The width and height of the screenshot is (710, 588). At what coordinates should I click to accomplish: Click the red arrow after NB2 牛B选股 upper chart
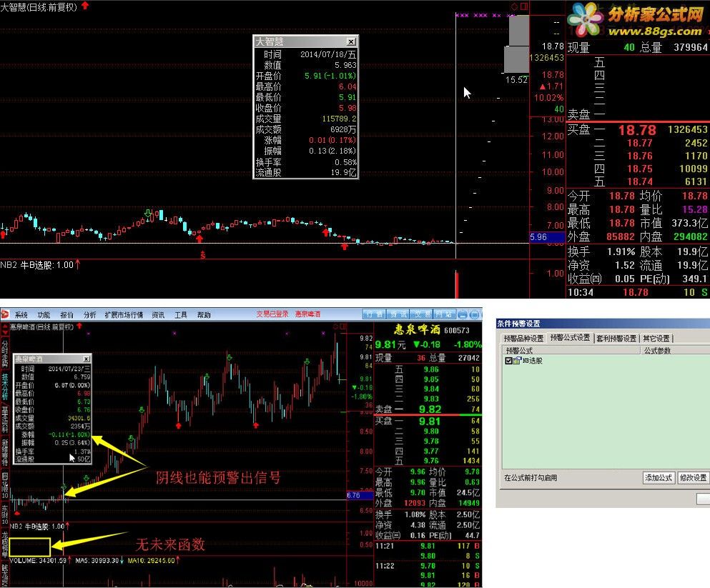coord(77,264)
